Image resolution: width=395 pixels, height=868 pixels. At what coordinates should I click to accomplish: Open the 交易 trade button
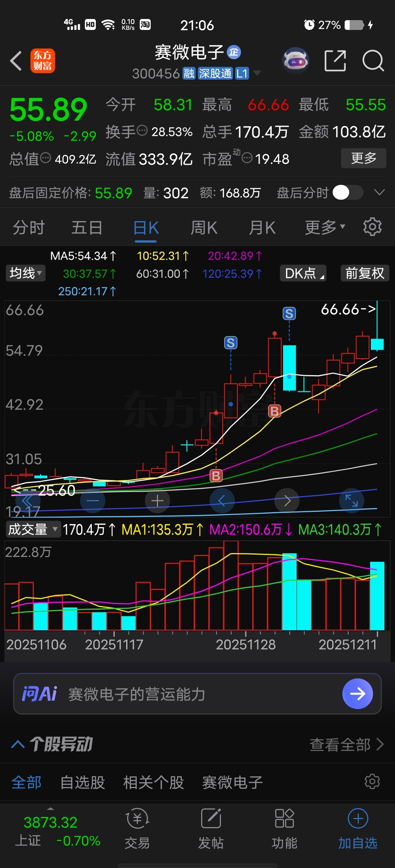[x=137, y=829]
